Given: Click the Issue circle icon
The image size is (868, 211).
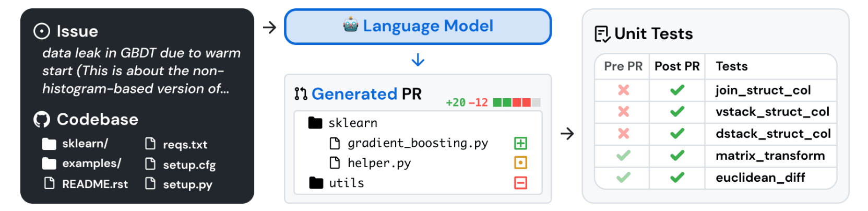Looking at the screenshot, I should [42, 31].
